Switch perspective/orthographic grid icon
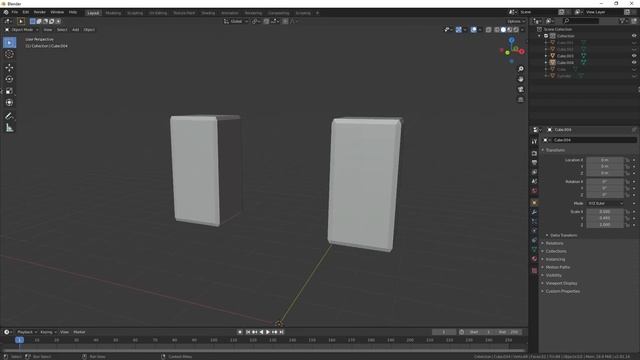Viewport: 640px width, 360px height. (521, 100)
